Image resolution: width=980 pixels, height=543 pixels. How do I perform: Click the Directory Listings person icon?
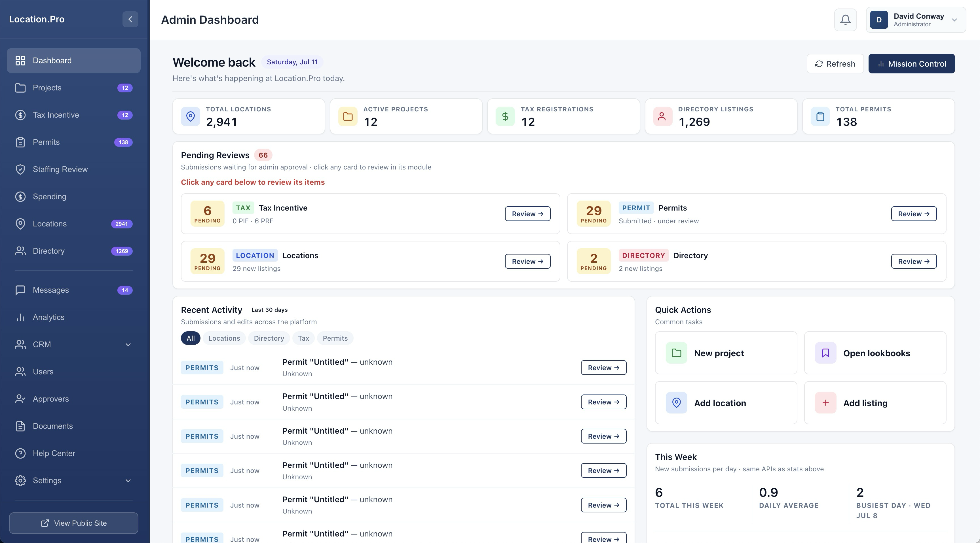point(662,116)
